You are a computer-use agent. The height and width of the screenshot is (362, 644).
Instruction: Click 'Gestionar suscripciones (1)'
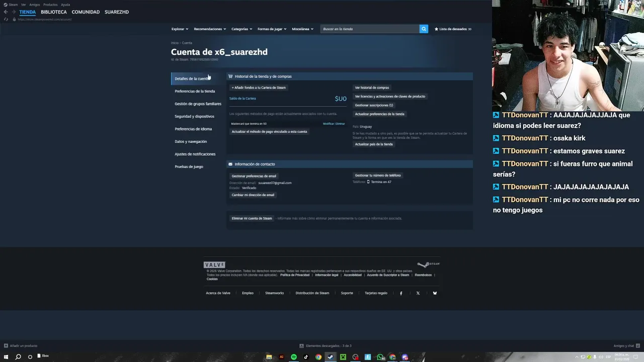(x=374, y=105)
